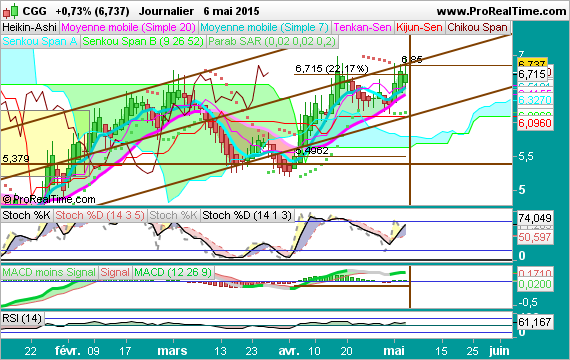Click the red Signal label in MACD panel
This screenshot has width=570, height=360.
coord(115,272)
